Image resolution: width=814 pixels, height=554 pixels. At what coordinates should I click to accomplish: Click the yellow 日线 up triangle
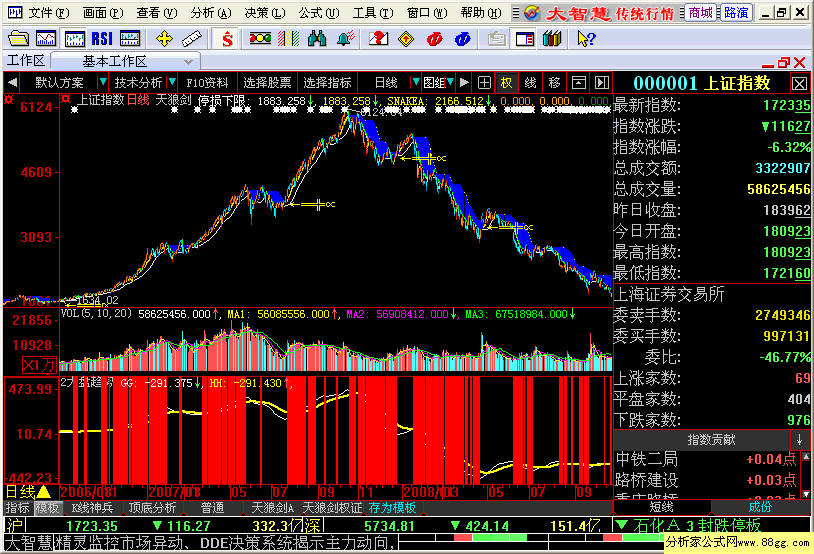(x=43, y=491)
